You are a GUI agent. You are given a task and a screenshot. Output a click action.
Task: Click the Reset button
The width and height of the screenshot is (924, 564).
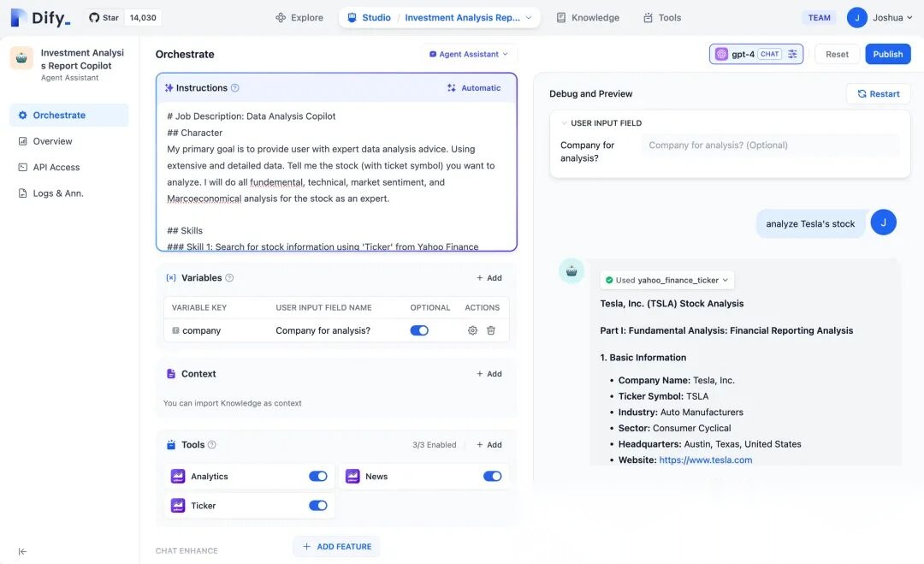837,54
